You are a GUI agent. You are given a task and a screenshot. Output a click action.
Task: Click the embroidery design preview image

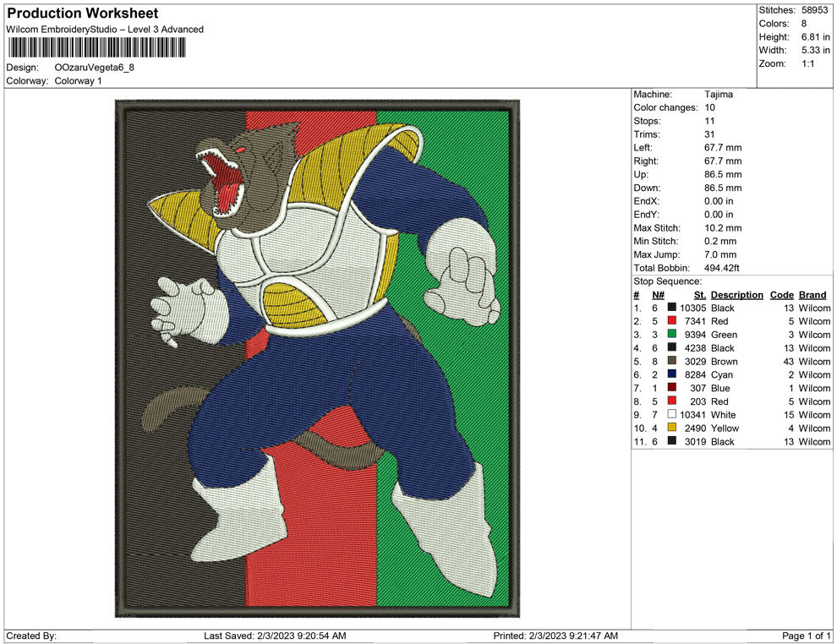[x=317, y=358]
